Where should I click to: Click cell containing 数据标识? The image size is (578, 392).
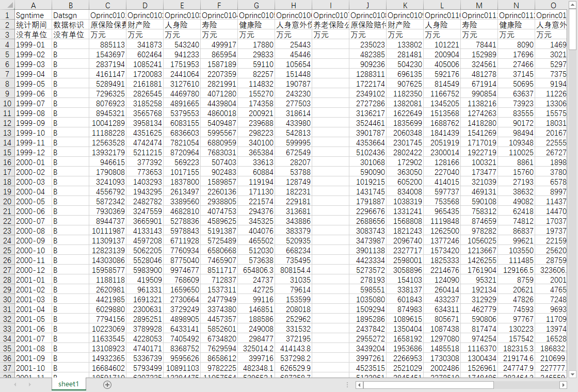[x=70, y=25]
